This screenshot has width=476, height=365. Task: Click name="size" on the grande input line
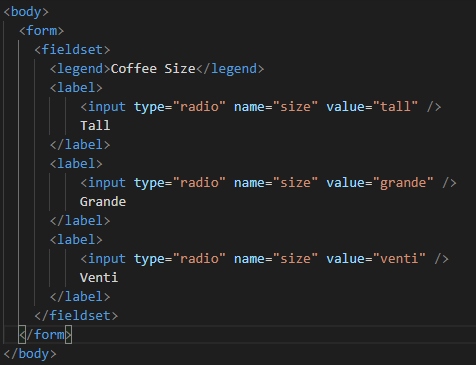(276, 183)
